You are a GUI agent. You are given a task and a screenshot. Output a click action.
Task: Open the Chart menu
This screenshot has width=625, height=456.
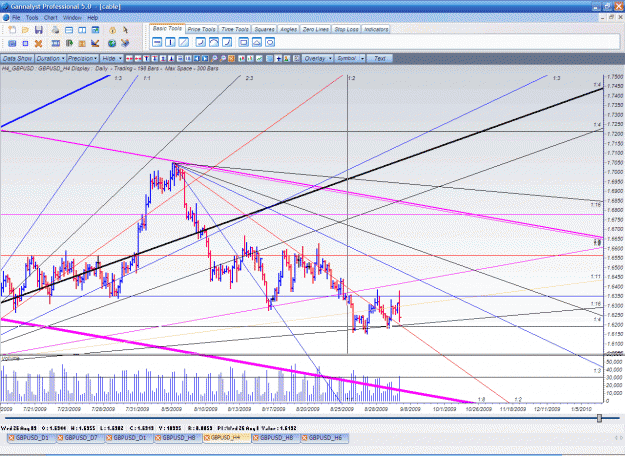point(51,18)
